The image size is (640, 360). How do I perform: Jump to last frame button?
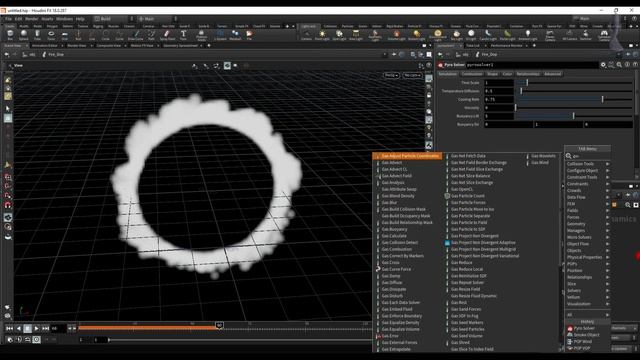(45, 328)
